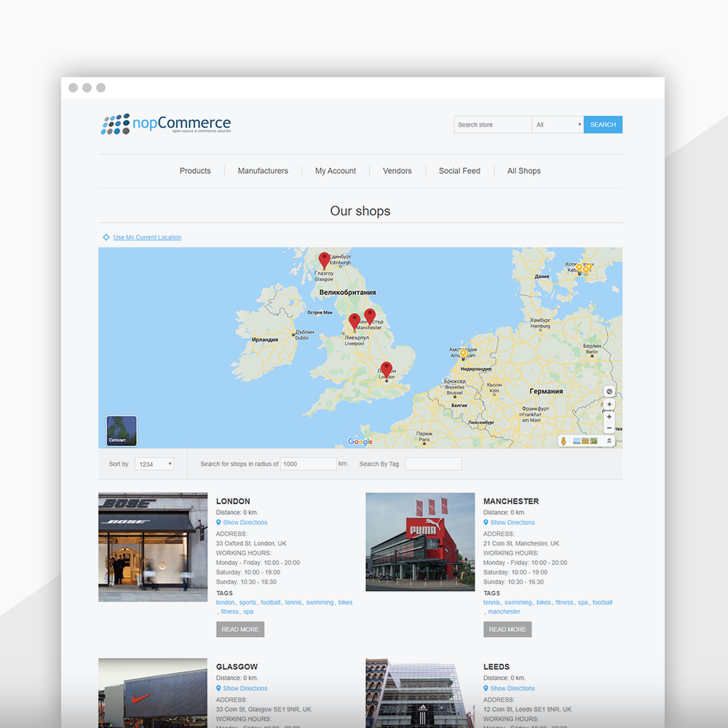This screenshot has width=728, height=728.
Task: Click the map compass rotate icon
Action: coord(609,392)
